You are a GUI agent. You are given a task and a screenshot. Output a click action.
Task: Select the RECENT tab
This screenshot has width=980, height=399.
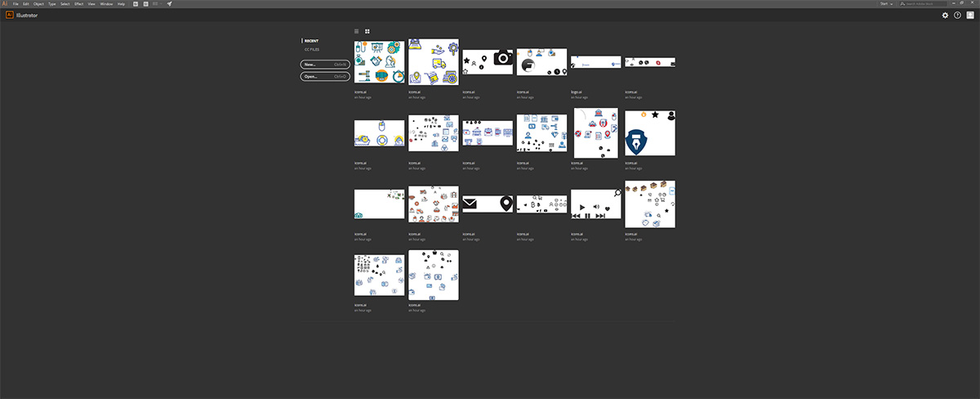click(x=311, y=40)
